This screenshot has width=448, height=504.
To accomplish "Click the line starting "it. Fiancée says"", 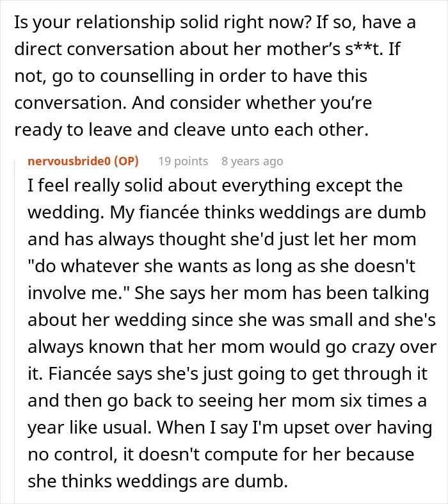I will [227, 374].
